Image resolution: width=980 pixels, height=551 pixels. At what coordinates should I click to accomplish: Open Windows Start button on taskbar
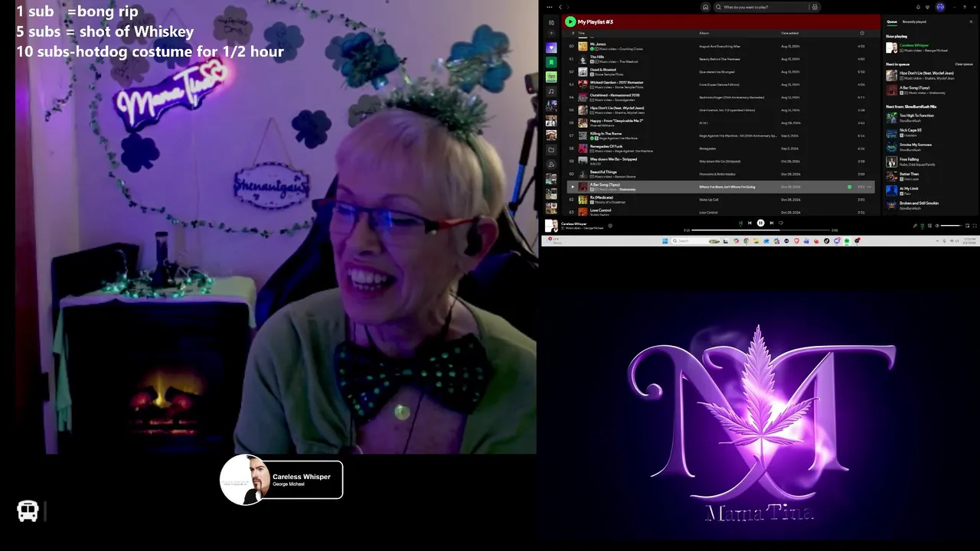[665, 241]
